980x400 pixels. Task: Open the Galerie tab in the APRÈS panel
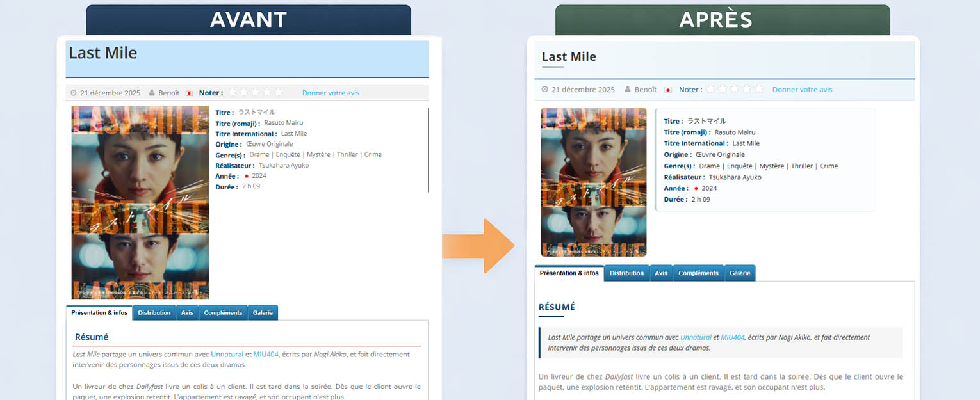point(740,273)
